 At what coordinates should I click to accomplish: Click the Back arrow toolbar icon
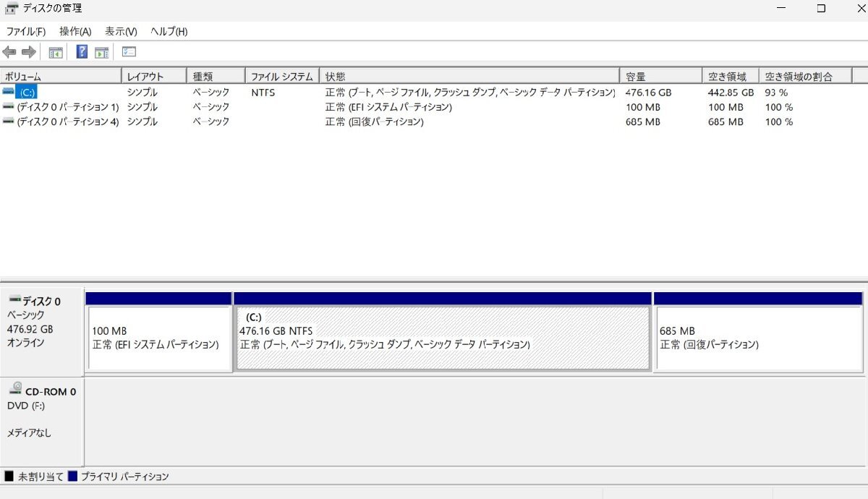(x=9, y=52)
